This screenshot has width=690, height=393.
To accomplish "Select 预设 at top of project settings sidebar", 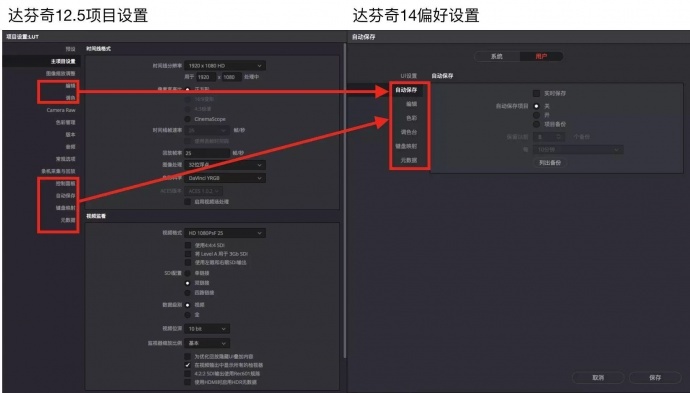I will pyautogui.click(x=70, y=49).
